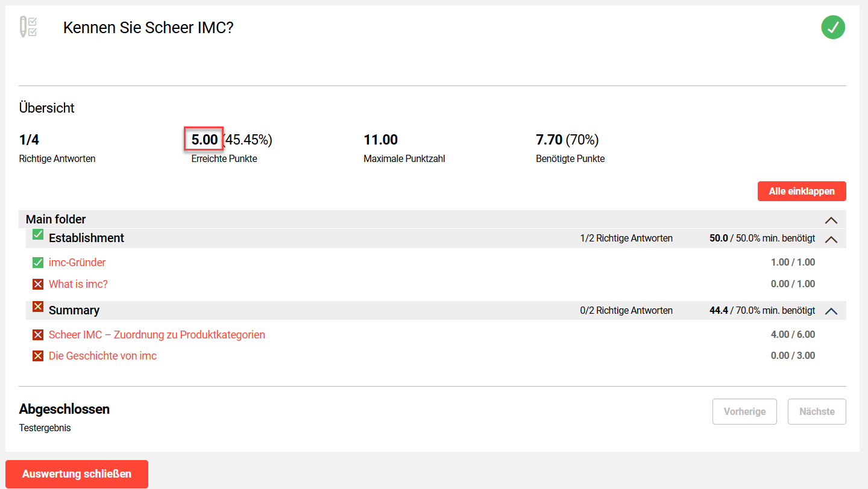
Task: Open Scheer IMC – Zuordnung zu Produktkategorien link
Action: click(x=157, y=335)
